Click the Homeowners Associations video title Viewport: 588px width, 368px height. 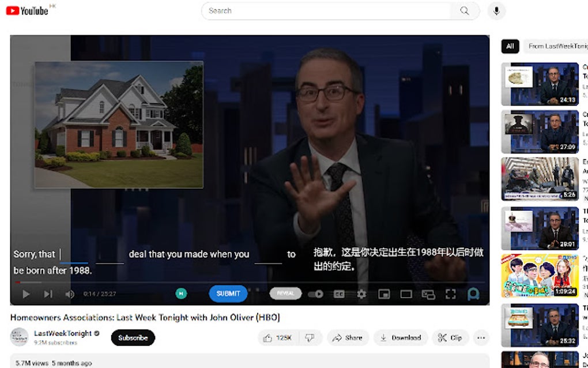tap(145, 317)
